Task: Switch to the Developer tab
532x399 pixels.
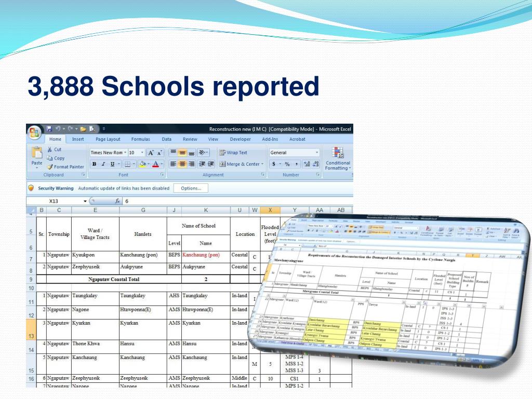Action: click(x=240, y=139)
